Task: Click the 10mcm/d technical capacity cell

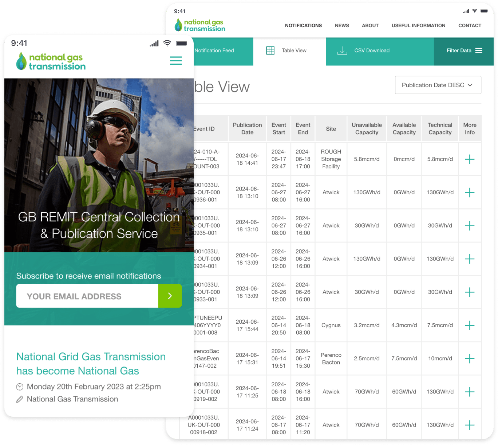Action: (x=440, y=359)
